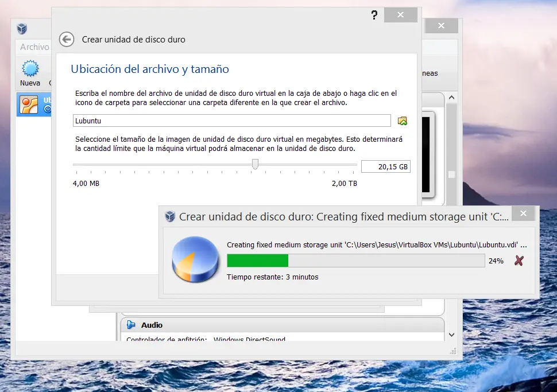Image resolution: width=557 pixels, height=392 pixels.
Task: Click the downward chevron on the settings panel
Action: (x=451, y=334)
